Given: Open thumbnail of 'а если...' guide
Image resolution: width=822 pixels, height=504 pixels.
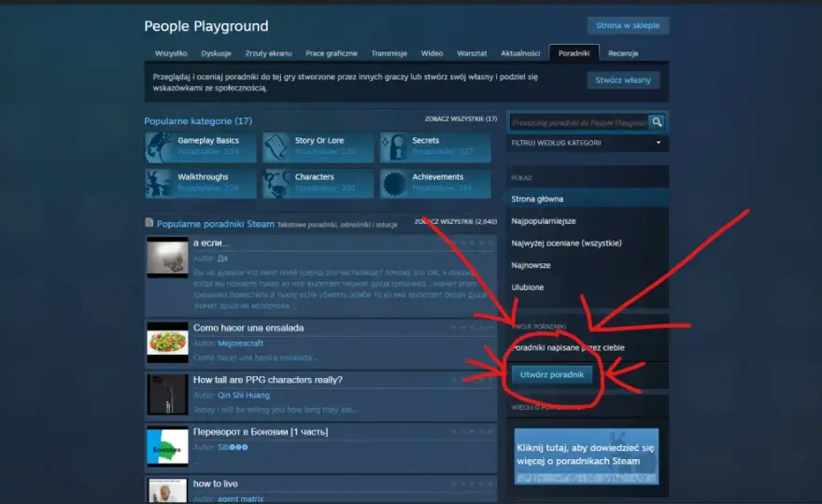Looking at the screenshot, I should tap(167, 257).
